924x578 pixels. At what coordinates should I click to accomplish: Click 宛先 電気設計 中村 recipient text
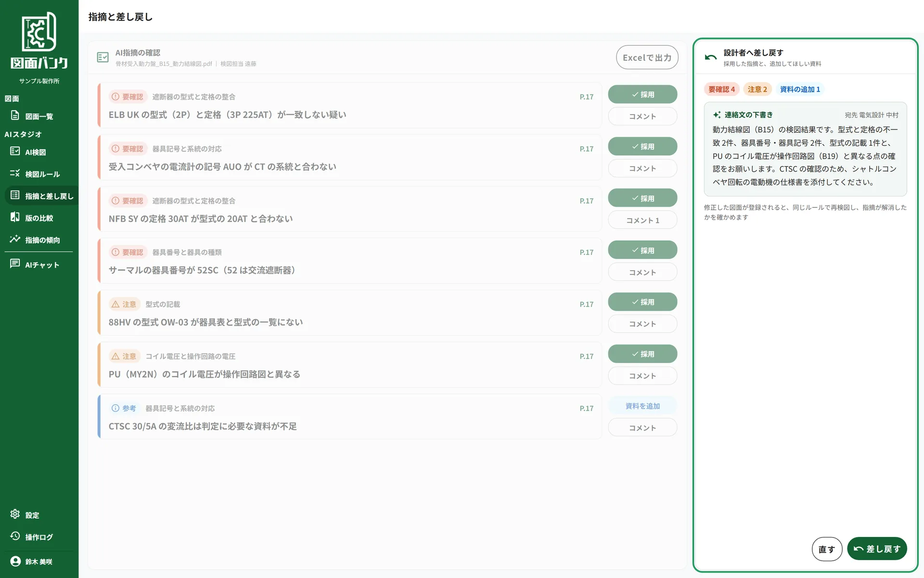coord(872,115)
